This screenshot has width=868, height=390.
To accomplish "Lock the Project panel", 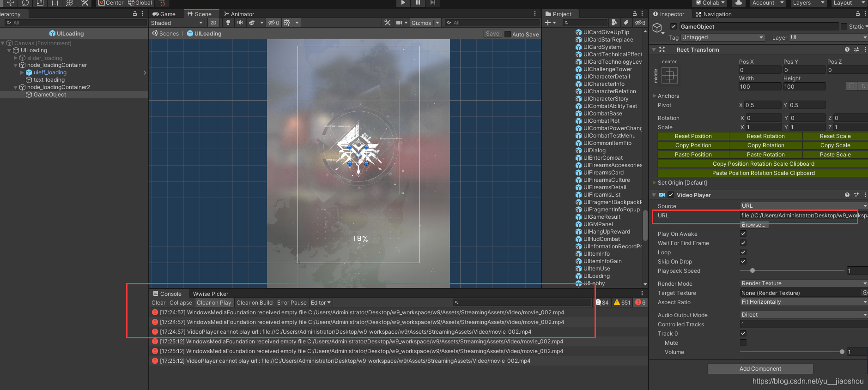I will point(635,14).
